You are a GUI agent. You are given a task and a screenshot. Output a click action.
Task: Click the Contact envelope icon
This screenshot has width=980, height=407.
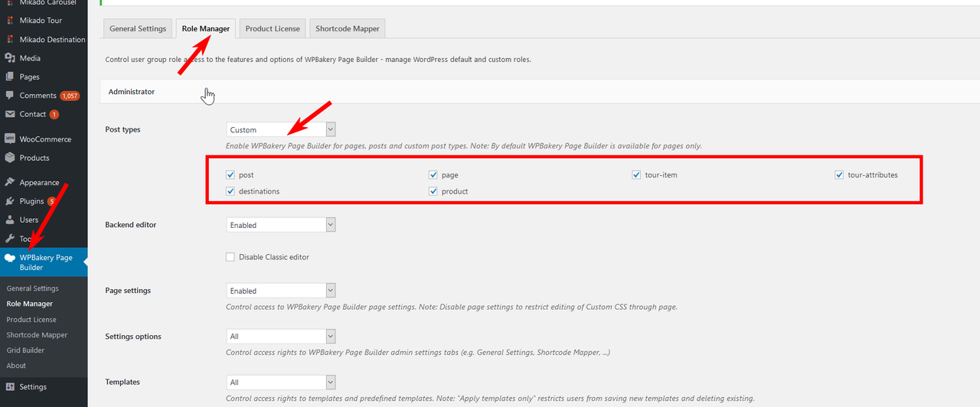(9, 114)
